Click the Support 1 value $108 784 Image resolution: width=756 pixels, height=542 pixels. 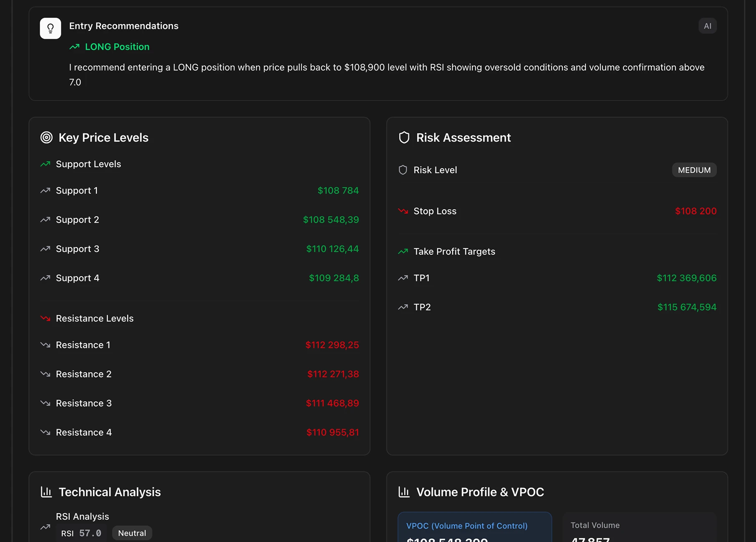[338, 191]
